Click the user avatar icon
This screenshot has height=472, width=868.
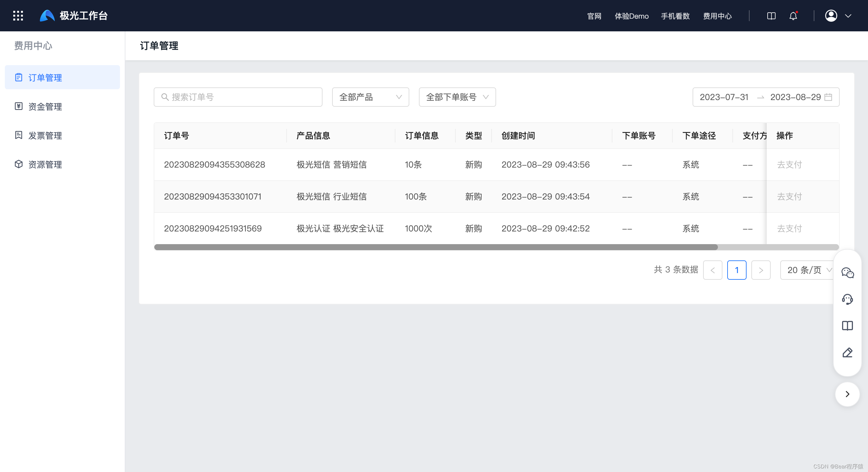(831, 16)
